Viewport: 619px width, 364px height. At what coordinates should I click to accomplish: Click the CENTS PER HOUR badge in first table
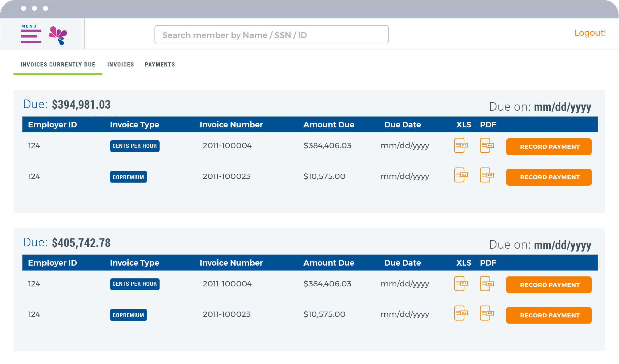coord(134,146)
